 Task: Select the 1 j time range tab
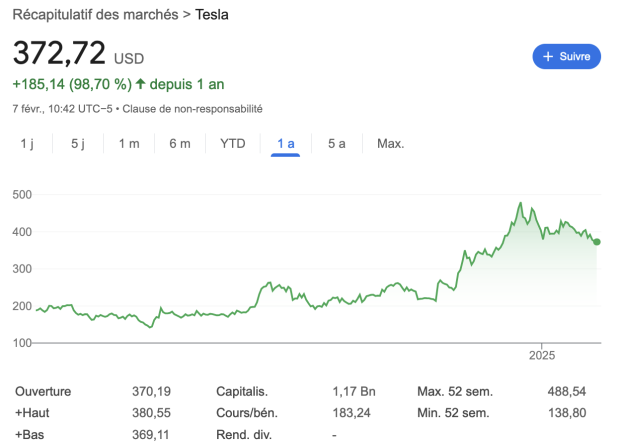(27, 144)
